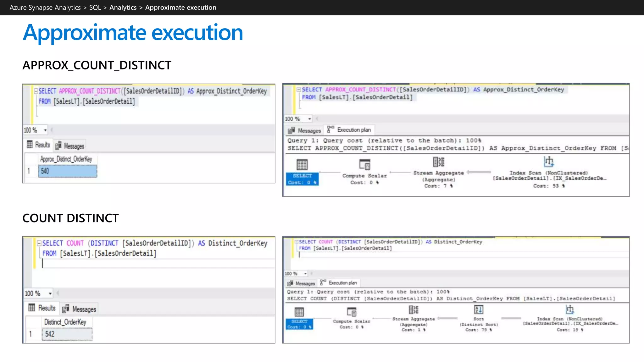Viewport: 644px width, 362px height.
Task: Click the SELECT operator icon in APPROX plan
Action: (x=302, y=164)
